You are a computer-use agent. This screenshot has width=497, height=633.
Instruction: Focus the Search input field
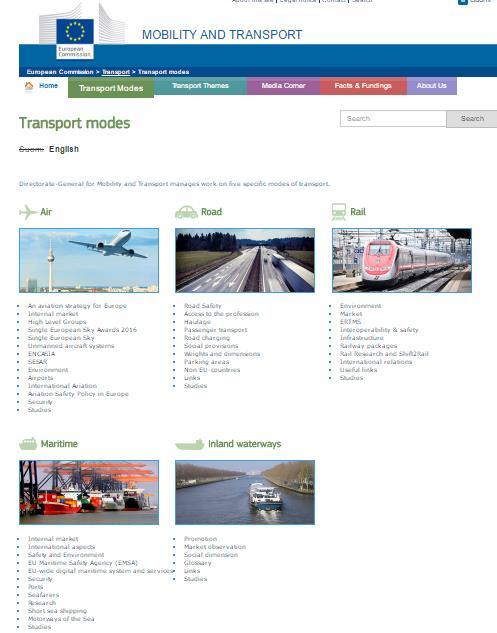[393, 119]
